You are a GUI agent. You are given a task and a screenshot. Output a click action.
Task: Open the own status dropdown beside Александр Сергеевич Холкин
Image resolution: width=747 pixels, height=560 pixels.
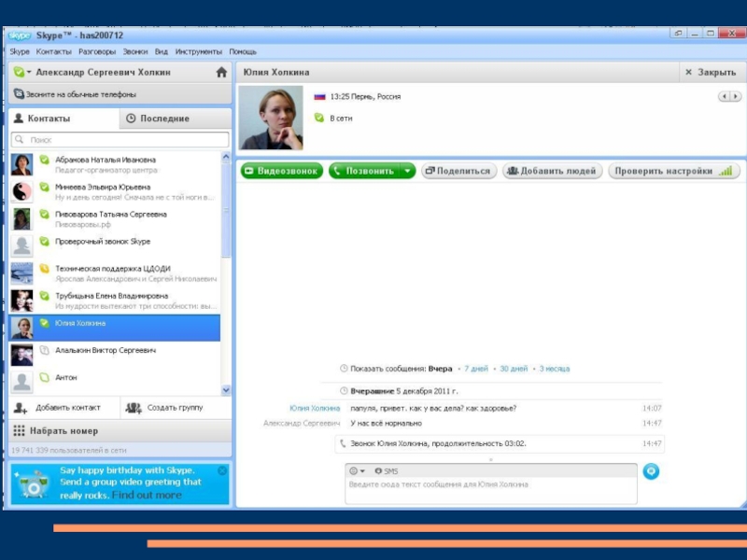click(22, 73)
